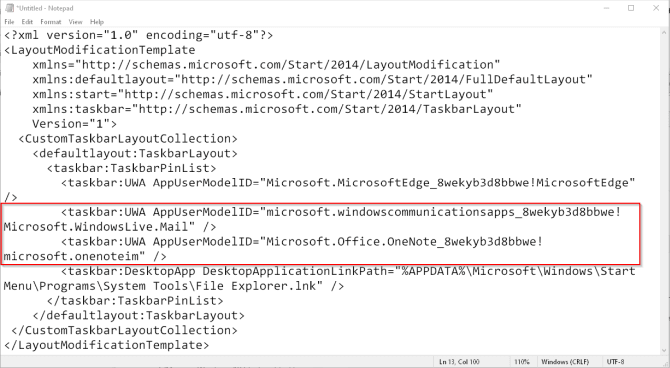
Task: Close the Untitled Notepad window
Action: point(656,8)
